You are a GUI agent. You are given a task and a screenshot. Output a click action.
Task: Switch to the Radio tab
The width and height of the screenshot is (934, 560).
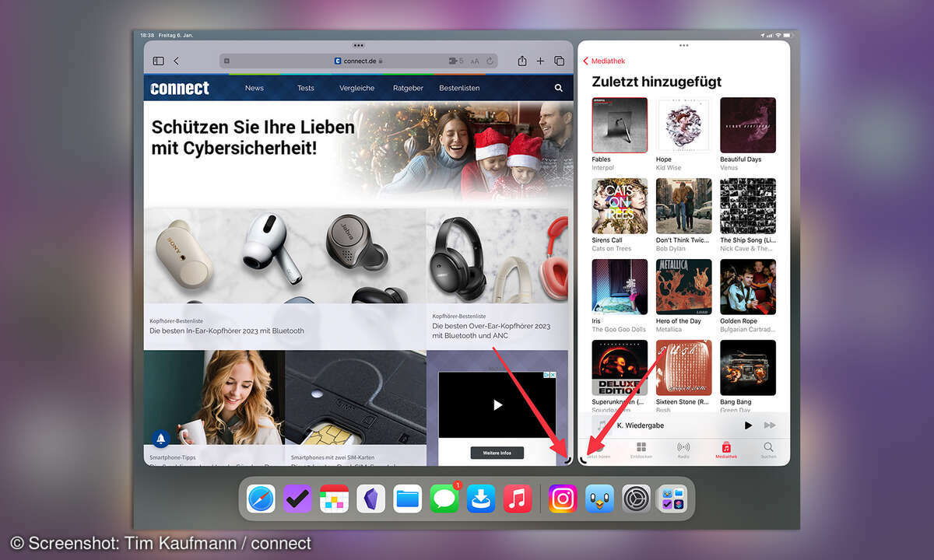(x=683, y=450)
